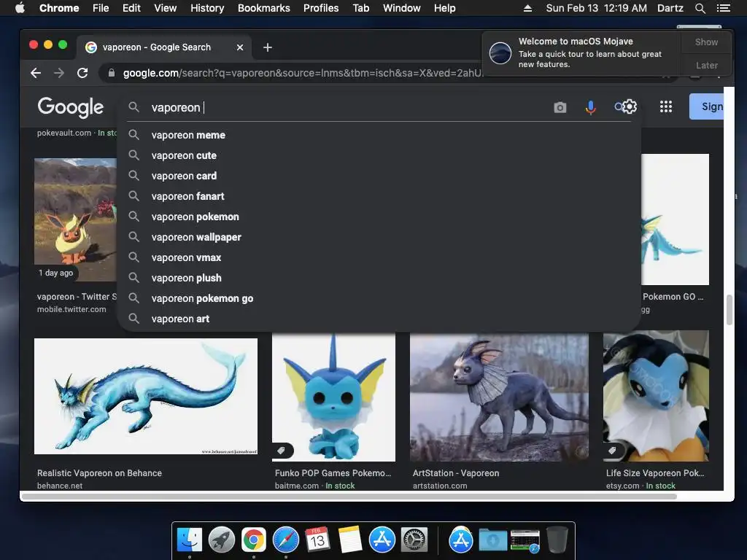
Task: Click the Dartz user name in menu bar
Action: 670,8
